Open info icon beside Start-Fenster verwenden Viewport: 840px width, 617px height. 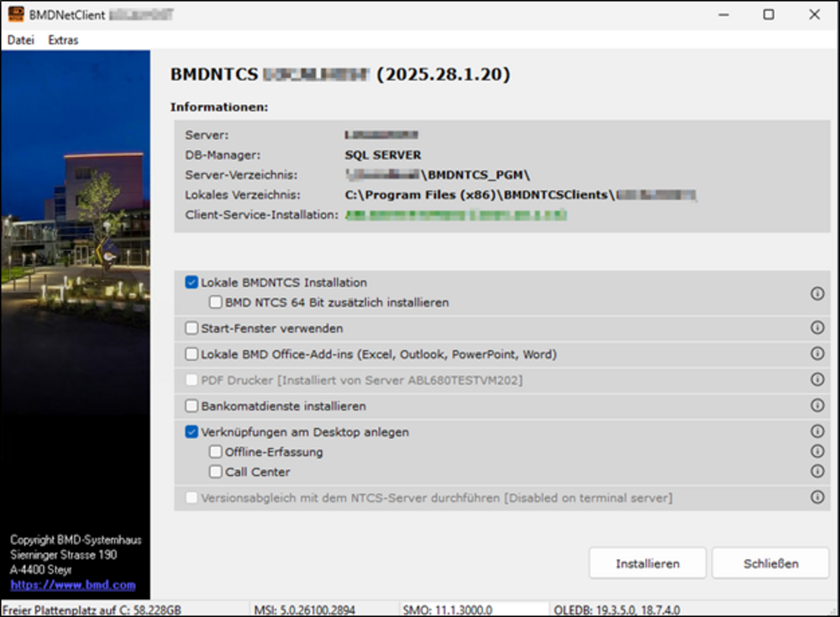coord(816,328)
